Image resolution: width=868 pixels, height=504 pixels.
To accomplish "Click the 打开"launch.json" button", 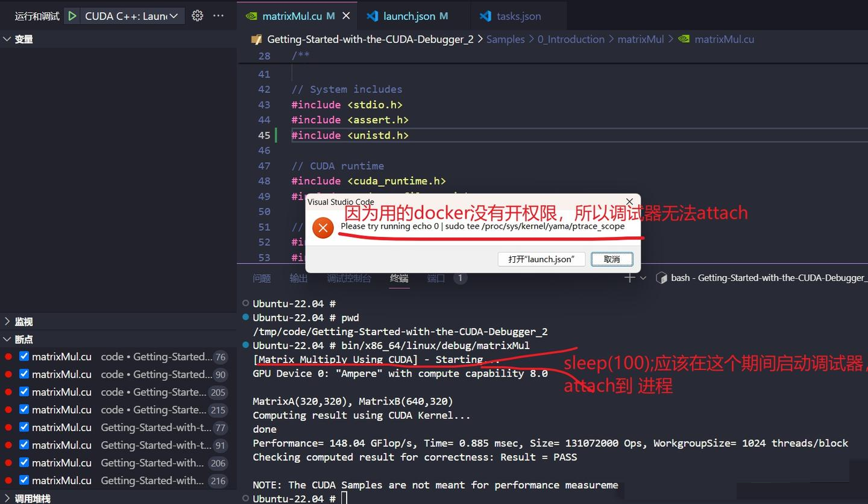I will 541,259.
